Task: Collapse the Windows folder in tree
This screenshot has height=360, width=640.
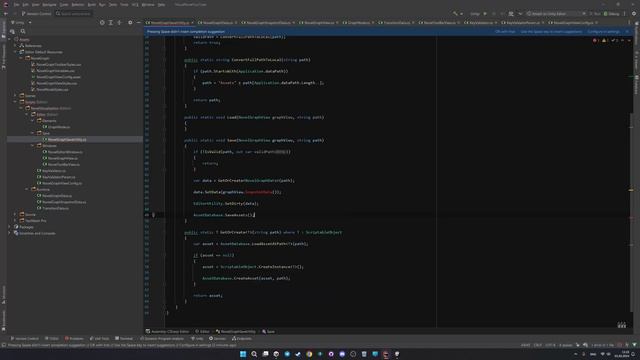Action: tap(33, 146)
